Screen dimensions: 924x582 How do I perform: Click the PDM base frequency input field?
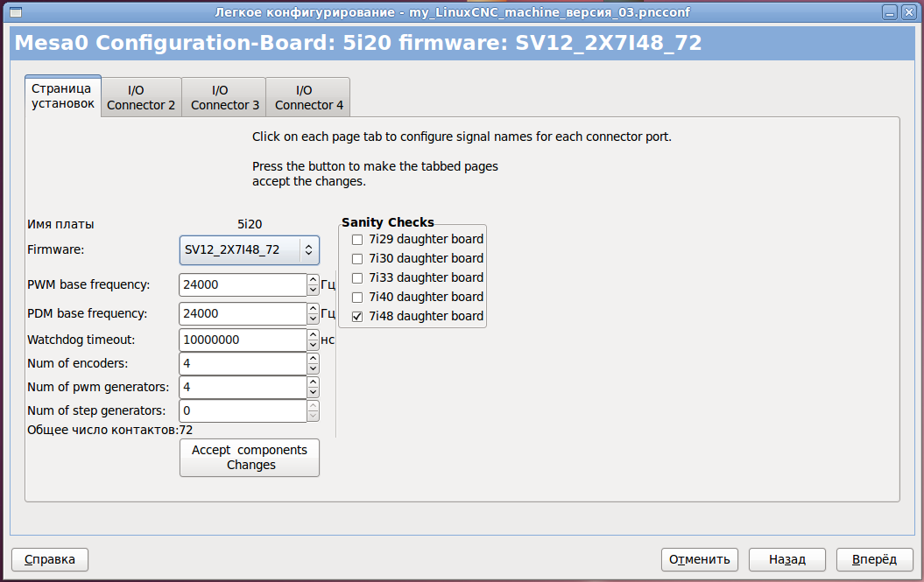(243, 313)
